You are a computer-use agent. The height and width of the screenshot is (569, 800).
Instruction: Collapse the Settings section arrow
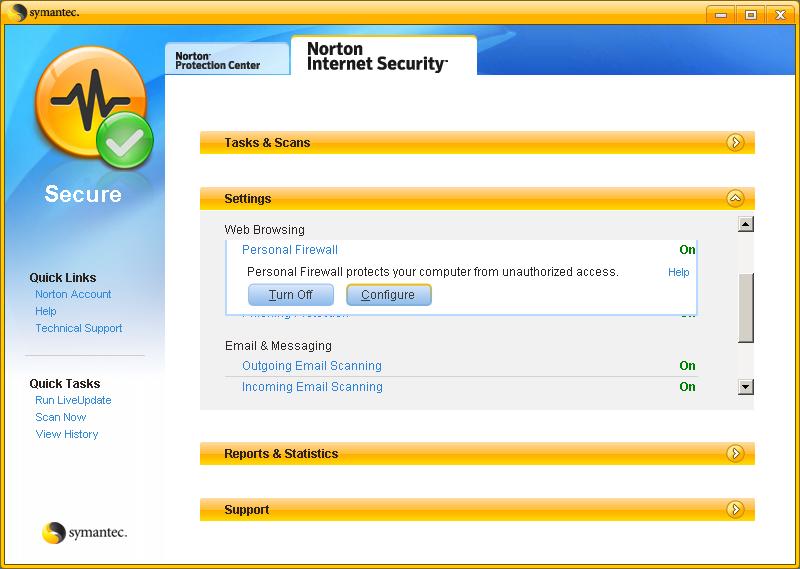pyautogui.click(x=735, y=199)
